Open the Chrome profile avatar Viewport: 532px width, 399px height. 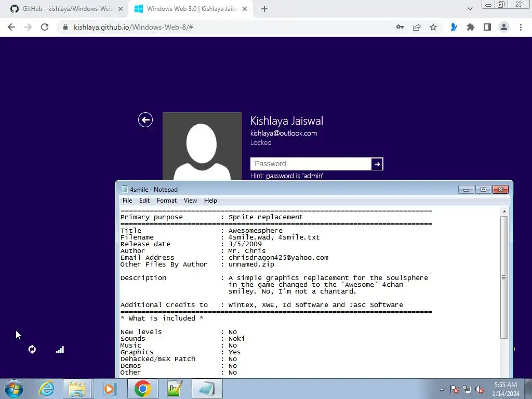point(504,27)
